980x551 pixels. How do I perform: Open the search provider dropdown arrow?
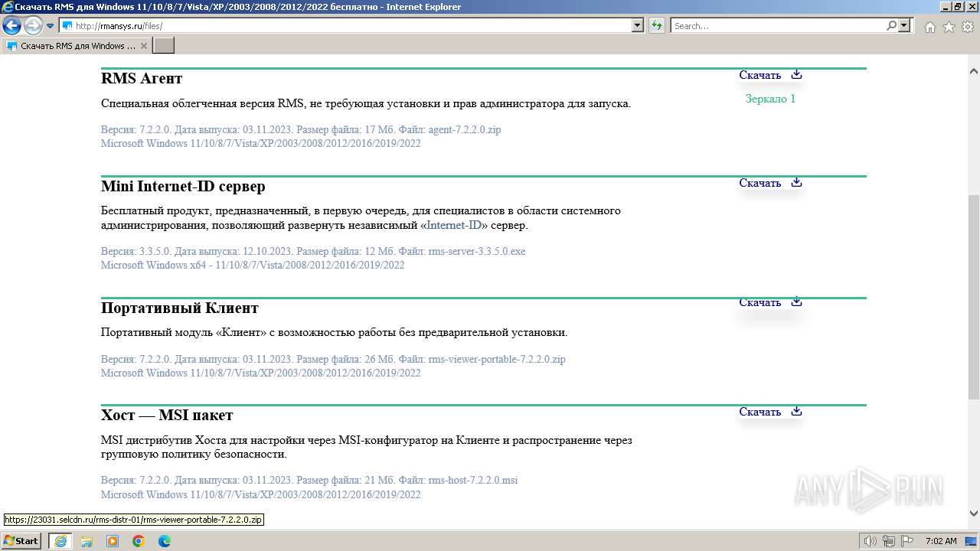click(904, 26)
